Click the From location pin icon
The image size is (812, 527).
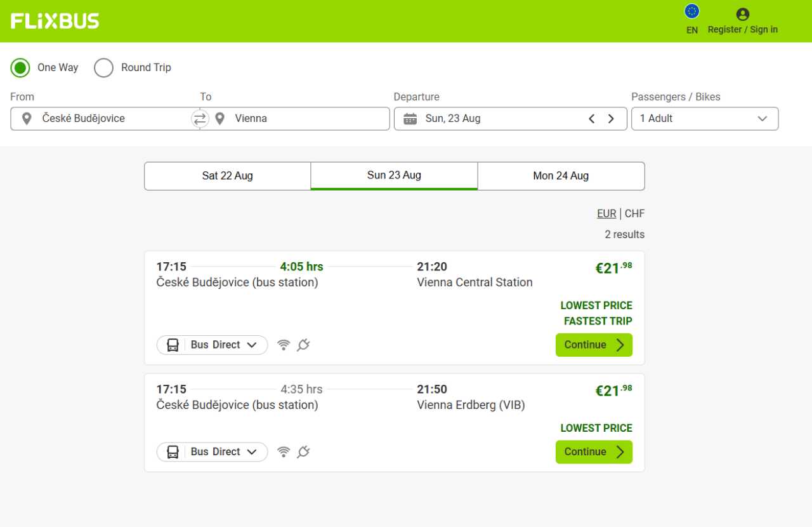pos(27,119)
